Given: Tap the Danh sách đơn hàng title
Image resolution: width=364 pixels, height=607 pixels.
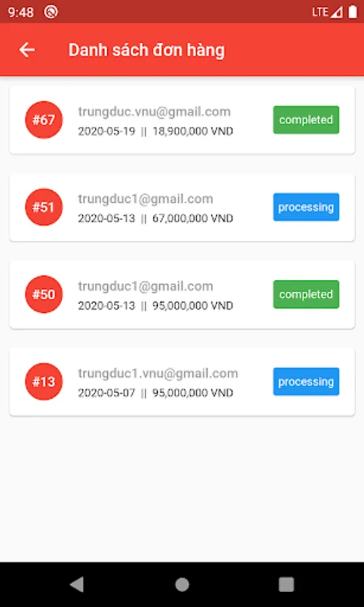Looking at the screenshot, I should pyautogui.click(x=146, y=51).
